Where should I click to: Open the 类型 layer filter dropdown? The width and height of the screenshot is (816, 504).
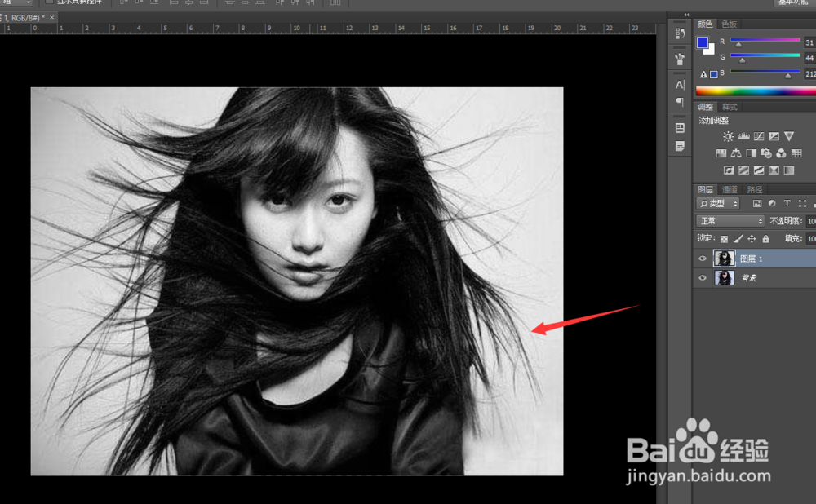717,203
